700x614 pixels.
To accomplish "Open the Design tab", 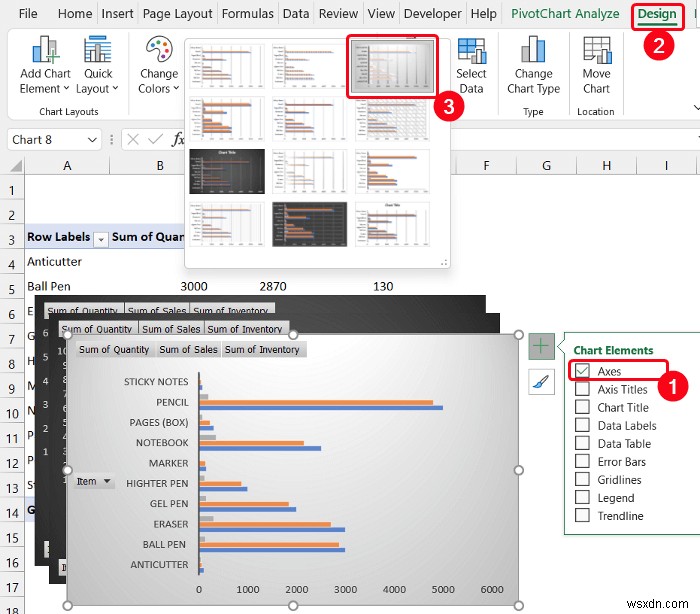I will click(657, 14).
